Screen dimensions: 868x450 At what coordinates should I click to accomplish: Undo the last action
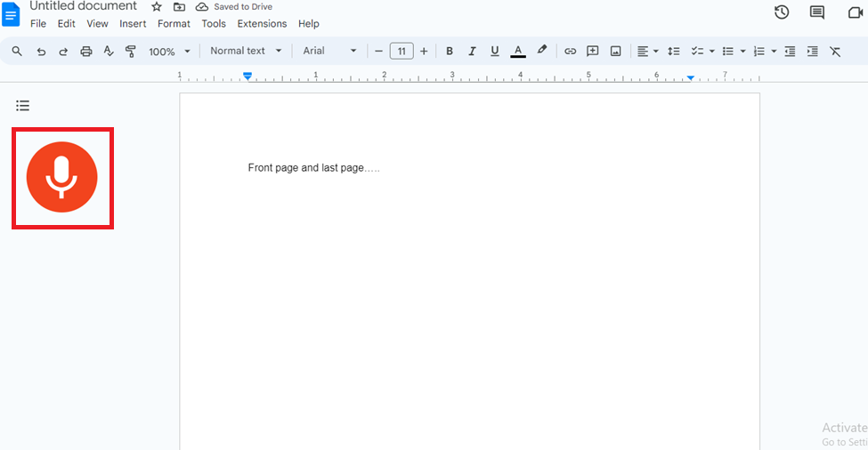[41, 52]
